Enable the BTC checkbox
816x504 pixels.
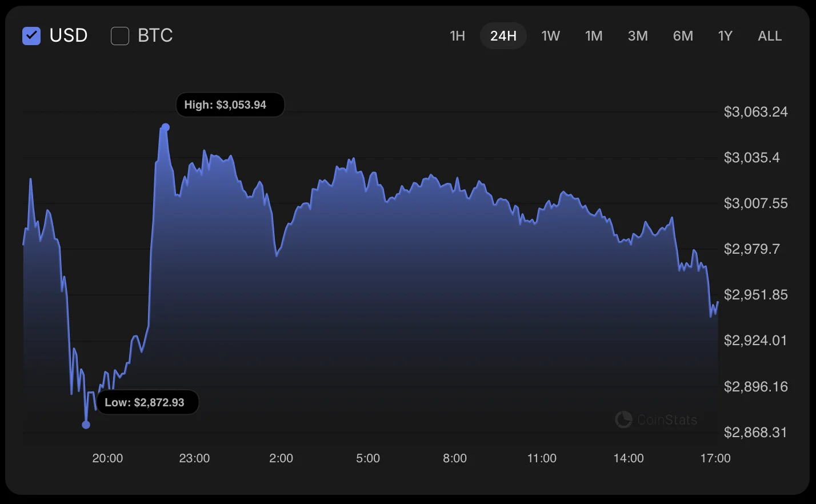120,36
